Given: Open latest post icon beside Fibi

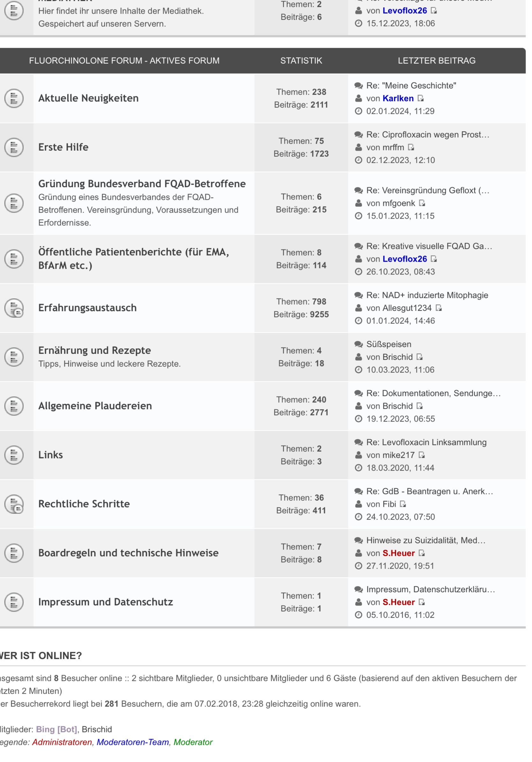Looking at the screenshot, I should 403,504.
